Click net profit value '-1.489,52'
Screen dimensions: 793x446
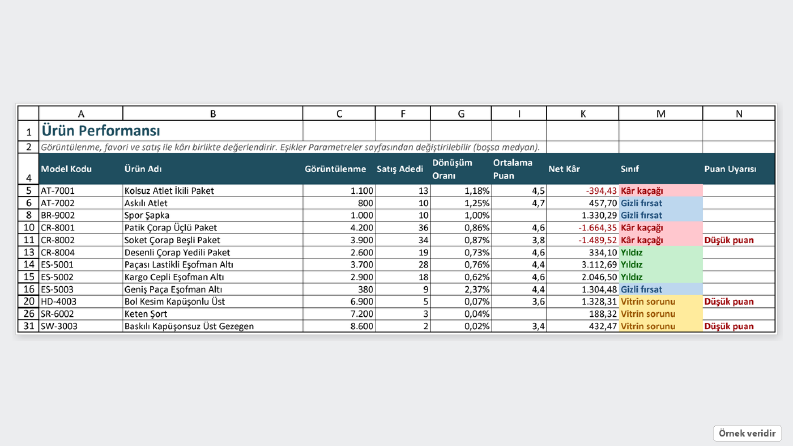[x=583, y=240]
